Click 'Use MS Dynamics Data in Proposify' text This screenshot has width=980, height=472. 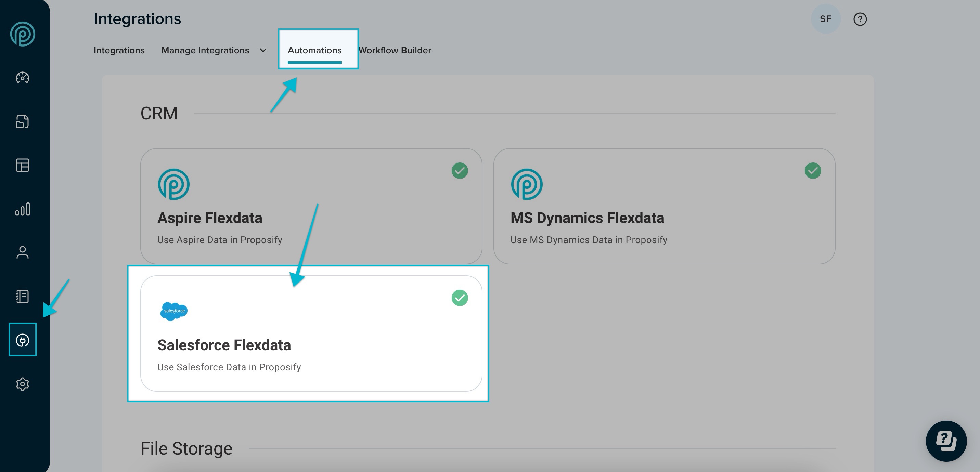589,240
